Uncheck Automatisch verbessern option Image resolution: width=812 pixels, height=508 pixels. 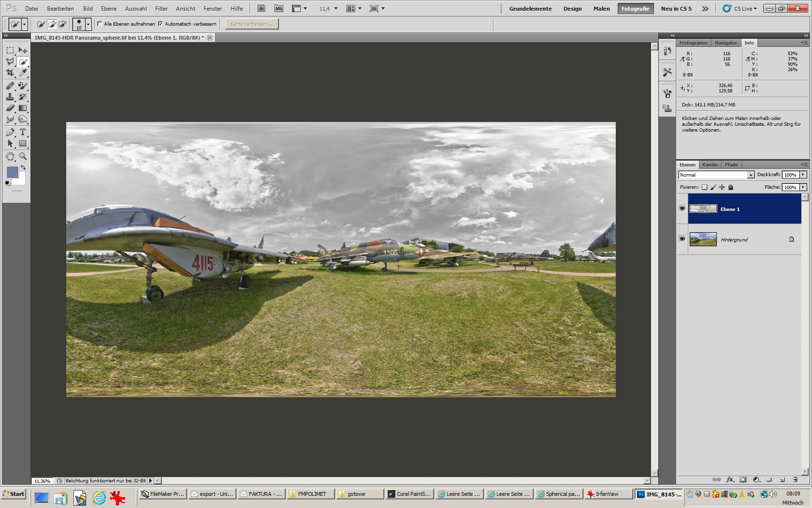click(x=160, y=24)
